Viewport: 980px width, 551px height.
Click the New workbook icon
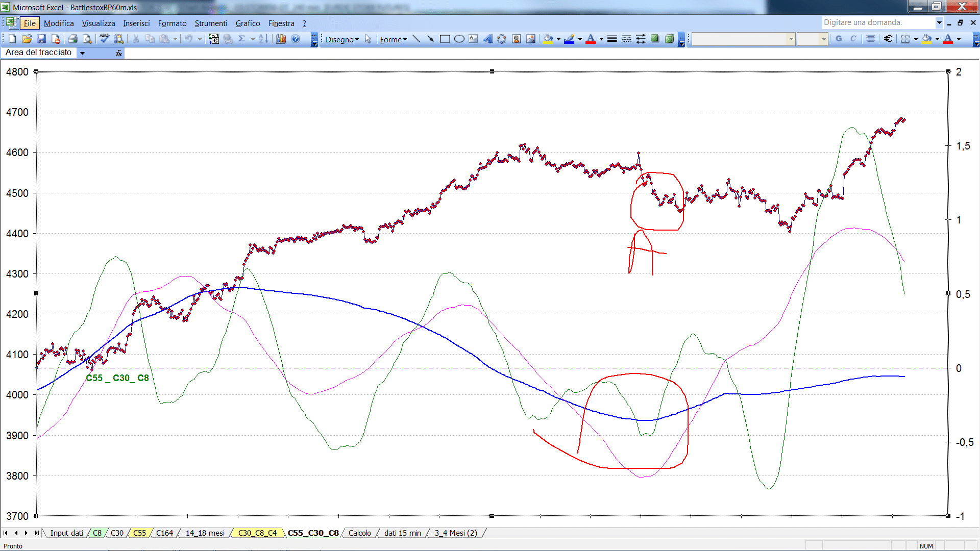[12, 39]
